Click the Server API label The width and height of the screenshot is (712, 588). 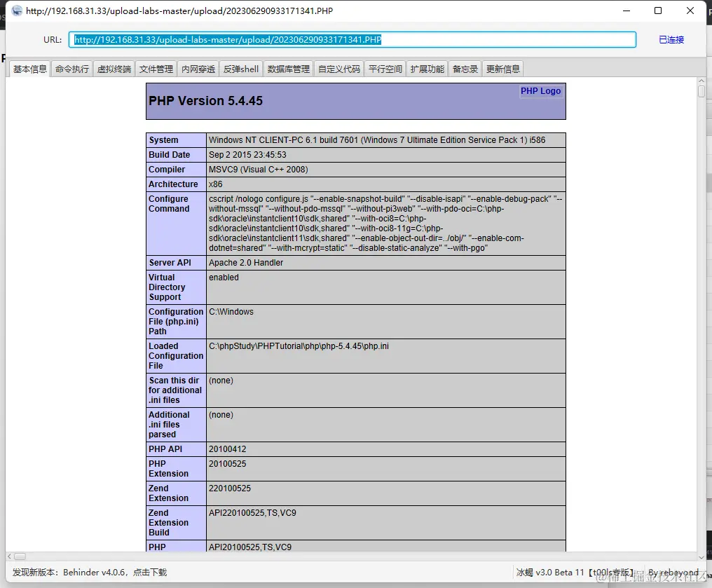(170, 262)
